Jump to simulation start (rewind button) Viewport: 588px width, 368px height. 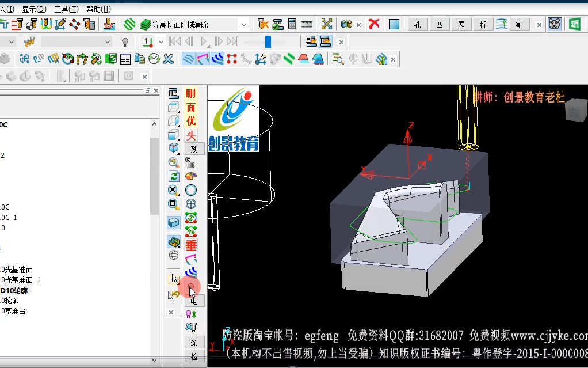click(175, 41)
